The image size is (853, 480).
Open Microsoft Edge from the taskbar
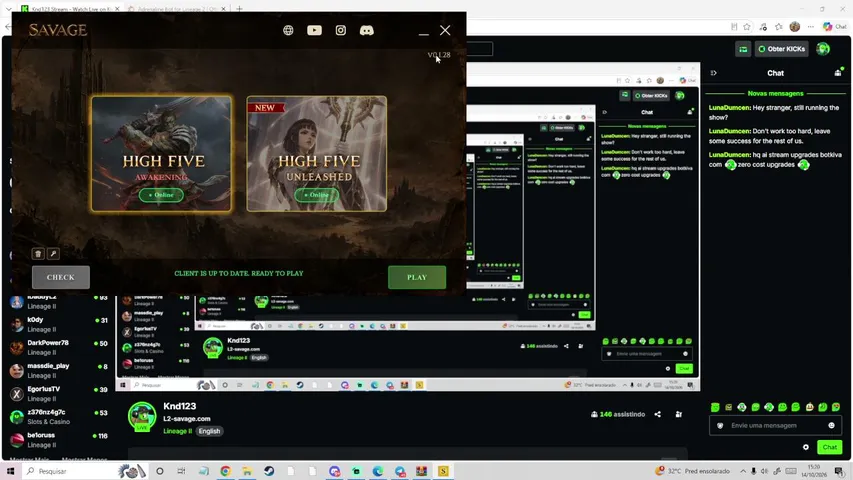pyautogui.click(x=378, y=471)
